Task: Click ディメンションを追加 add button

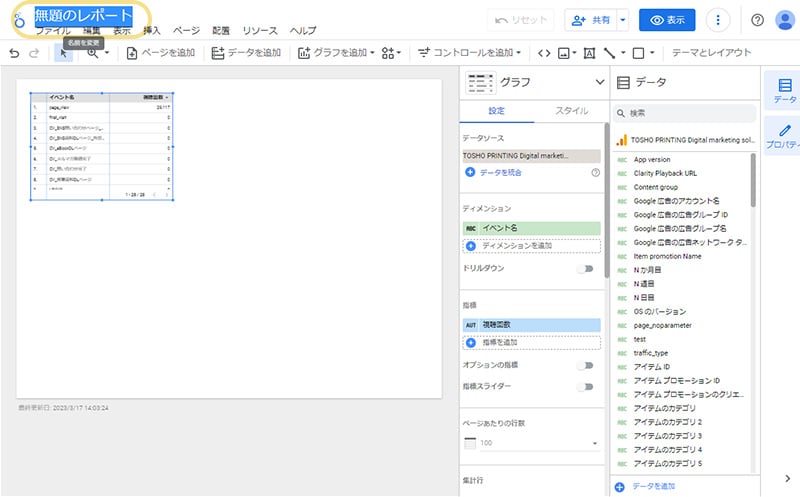Action: pyautogui.click(x=531, y=246)
